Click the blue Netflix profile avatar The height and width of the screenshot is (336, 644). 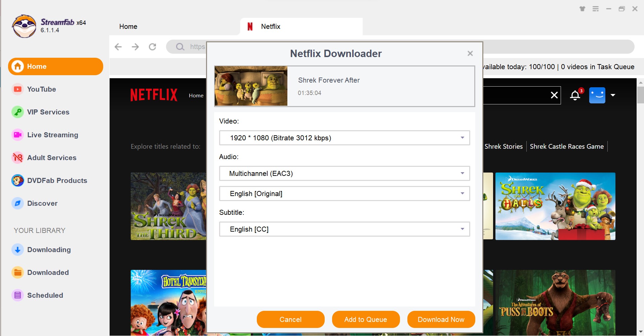tap(597, 95)
